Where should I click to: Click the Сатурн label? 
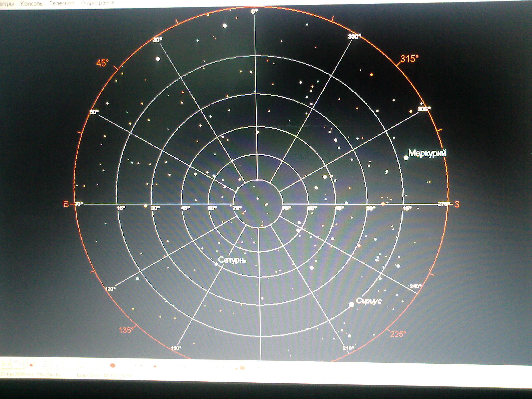(x=232, y=260)
